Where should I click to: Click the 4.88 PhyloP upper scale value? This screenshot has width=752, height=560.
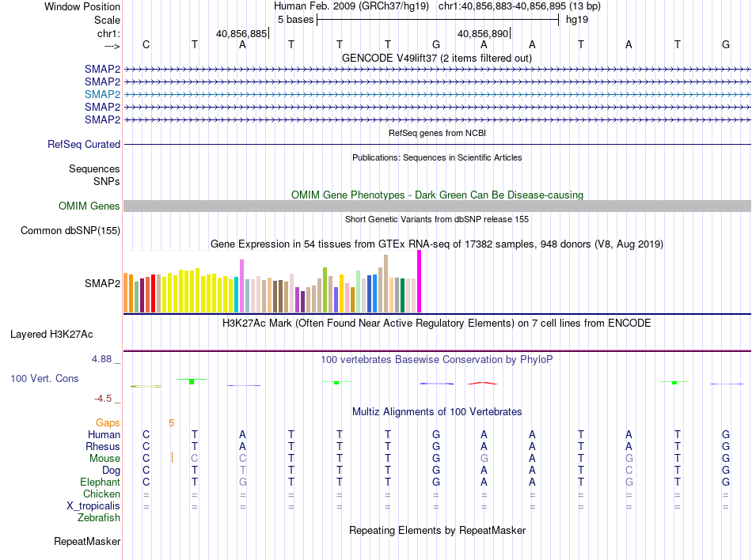[x=101, y=359]
